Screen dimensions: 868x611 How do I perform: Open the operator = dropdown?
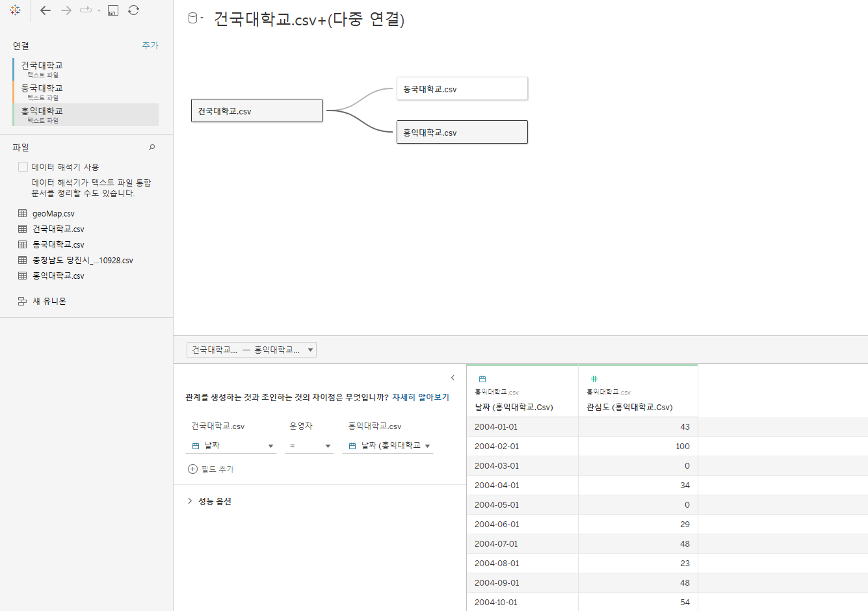309,446
